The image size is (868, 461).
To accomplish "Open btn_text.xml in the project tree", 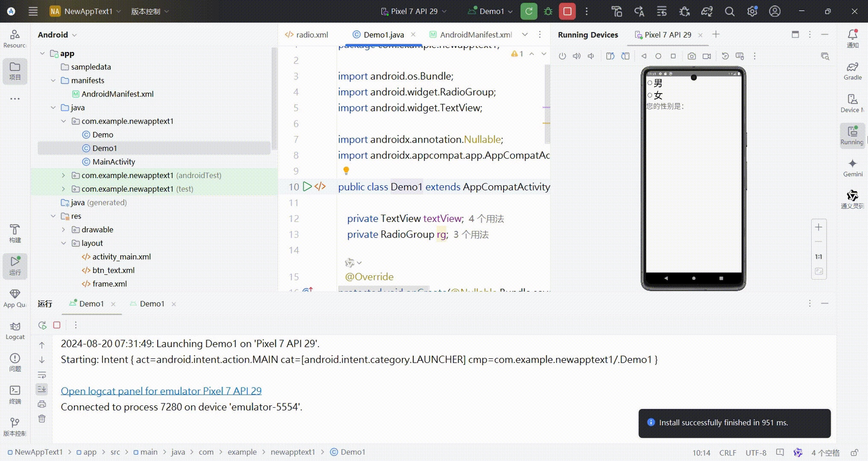I will tap(113, 270).
